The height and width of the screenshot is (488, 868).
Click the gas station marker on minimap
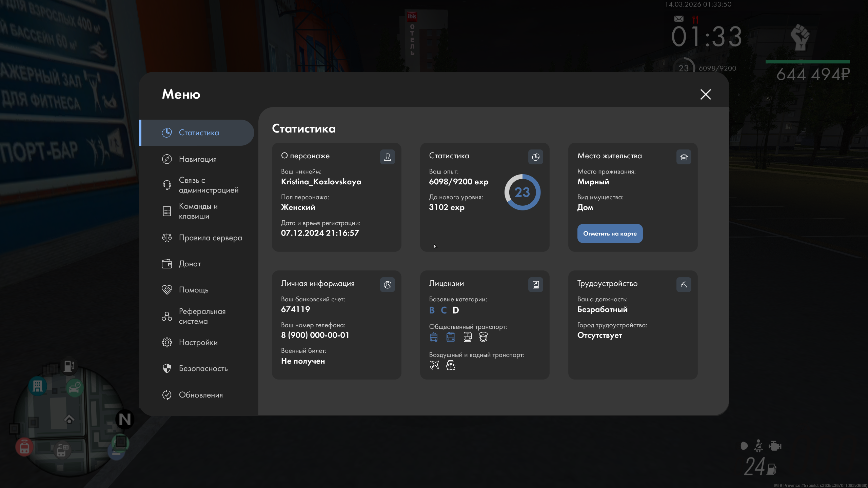tap(69, 366)
